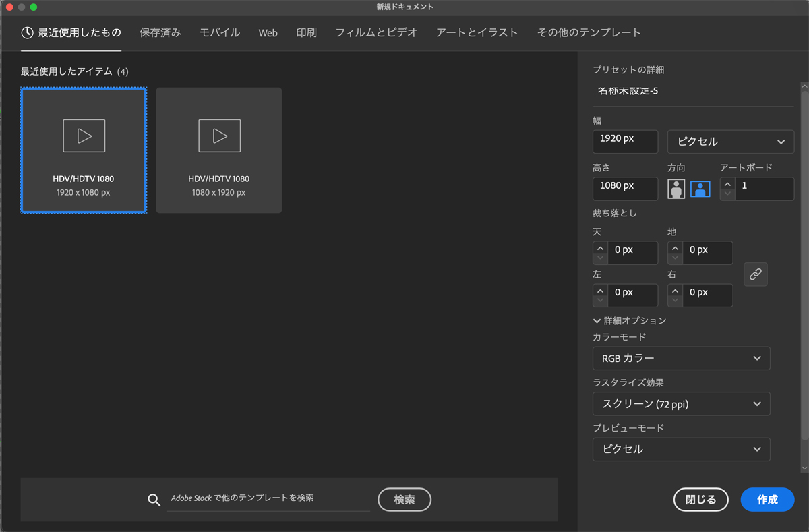This screenshot has width=809, height=532.
Task: Click the 作成 button
Action: 767,500
